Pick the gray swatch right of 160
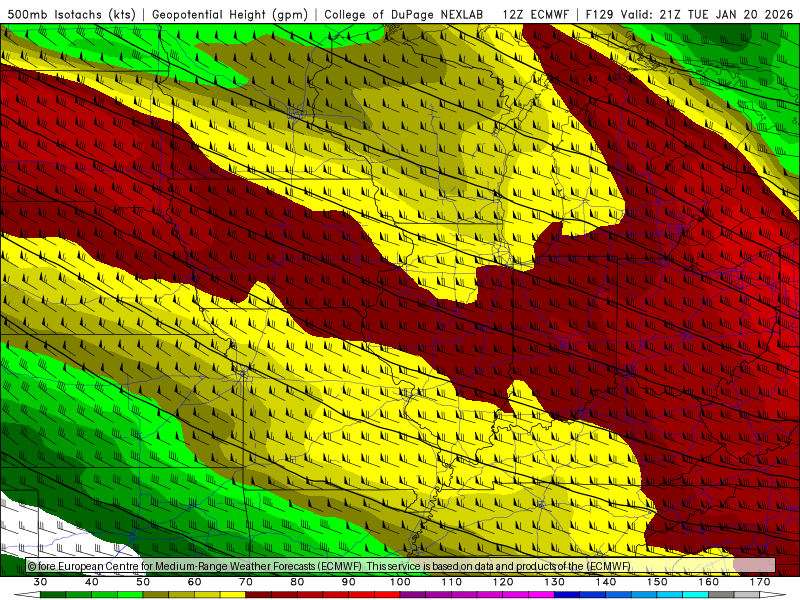Screen dimensions: 800x600 [x=721, y=595]
